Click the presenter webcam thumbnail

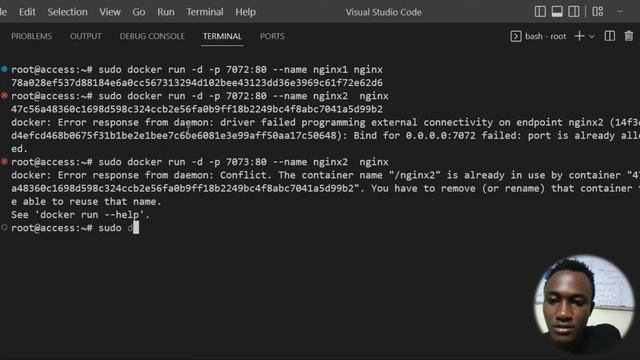pos(584,303)
